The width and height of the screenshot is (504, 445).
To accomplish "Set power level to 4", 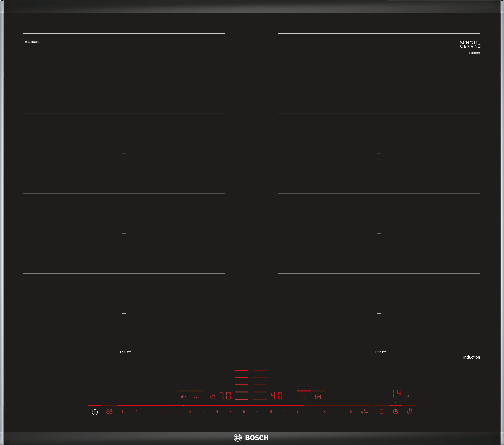I will (217, 411).
